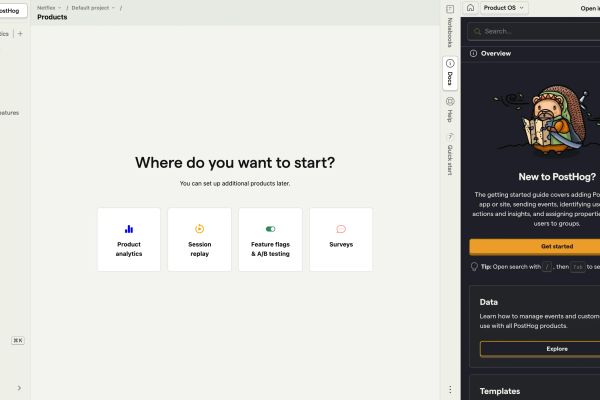This screenshot has width=600, height=400.
Task: Click the Notebooks tab icon
Action: [450, 9]
